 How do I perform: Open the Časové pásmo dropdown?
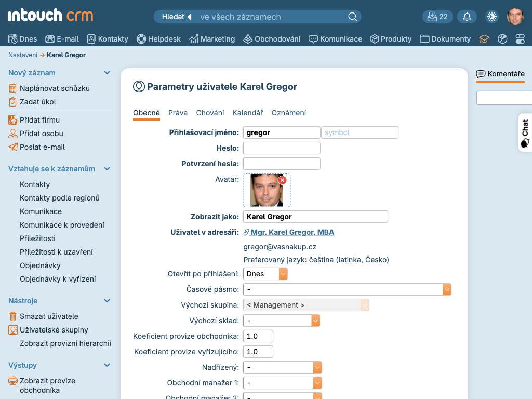[447, 289]
